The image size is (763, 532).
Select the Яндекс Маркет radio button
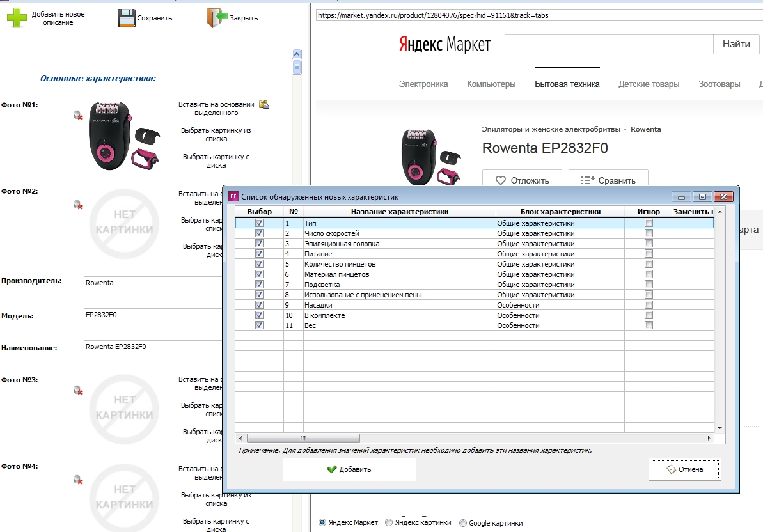[322, 523]
